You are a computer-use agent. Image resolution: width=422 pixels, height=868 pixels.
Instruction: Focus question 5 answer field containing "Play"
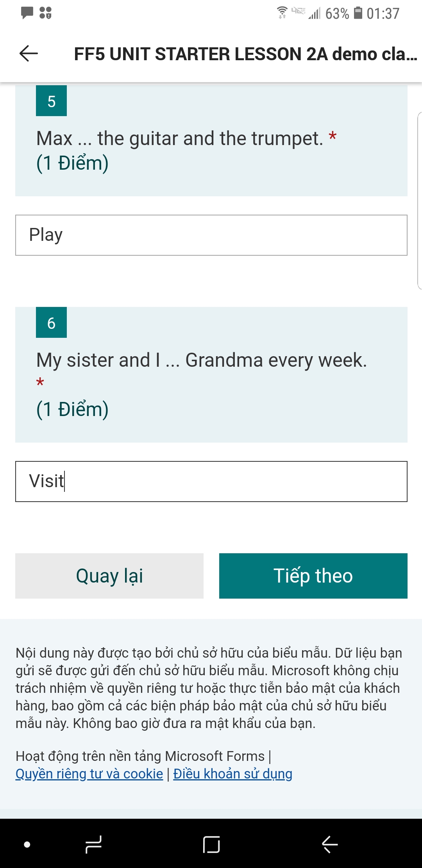pyautogui.click(x=211, y=235)
